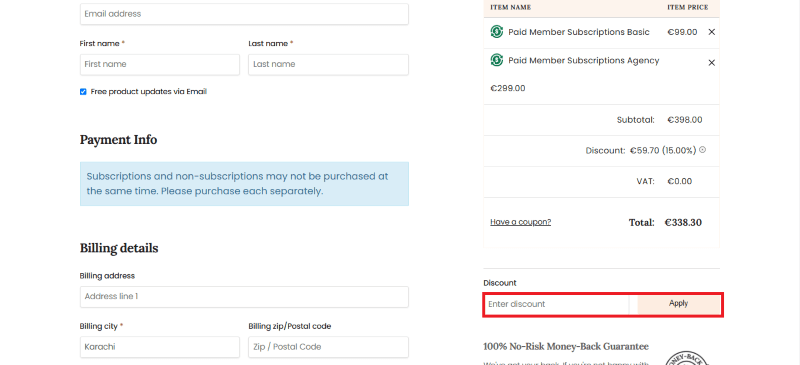The height and width of the screenshot is (365, 800).
Task: Uncheck Free product updates via Email
Action: coord(83,92)
